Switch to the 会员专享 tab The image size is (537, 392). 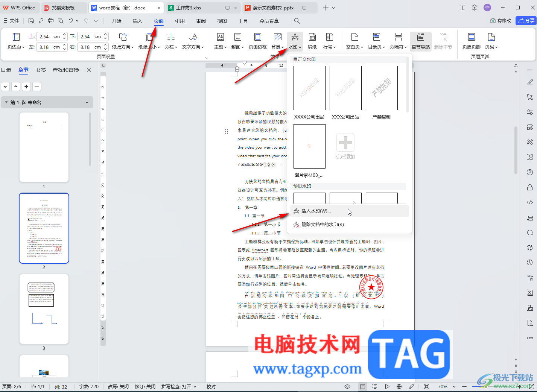click(269, 21)
